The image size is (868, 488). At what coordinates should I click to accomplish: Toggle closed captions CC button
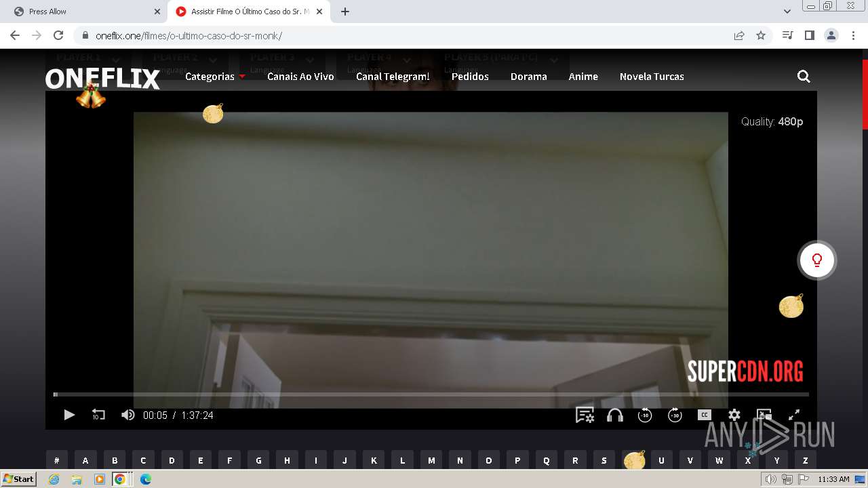[x=705, y=415]
